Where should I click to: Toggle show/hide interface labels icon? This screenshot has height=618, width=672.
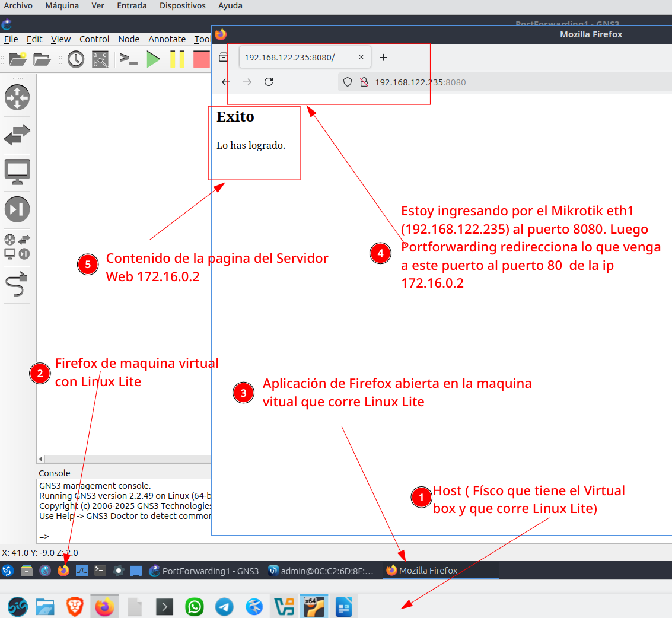[x=100, y=59]
